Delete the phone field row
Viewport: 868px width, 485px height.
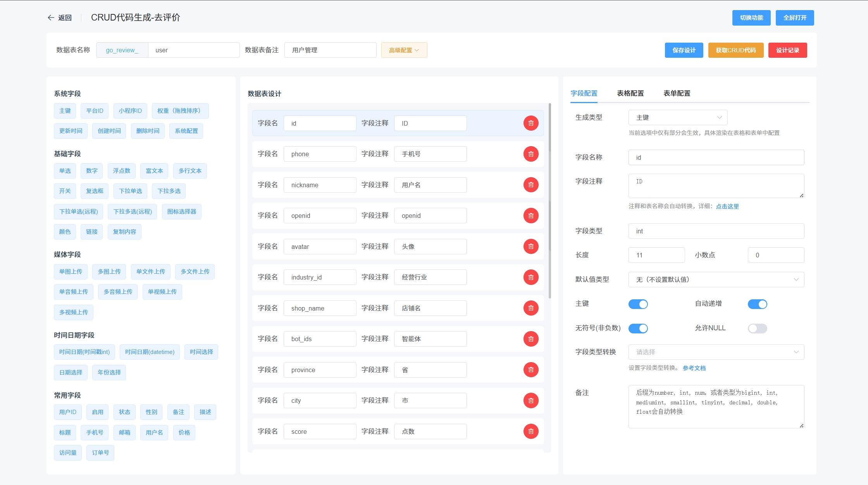pyautogui.click(x=531, y=154)
